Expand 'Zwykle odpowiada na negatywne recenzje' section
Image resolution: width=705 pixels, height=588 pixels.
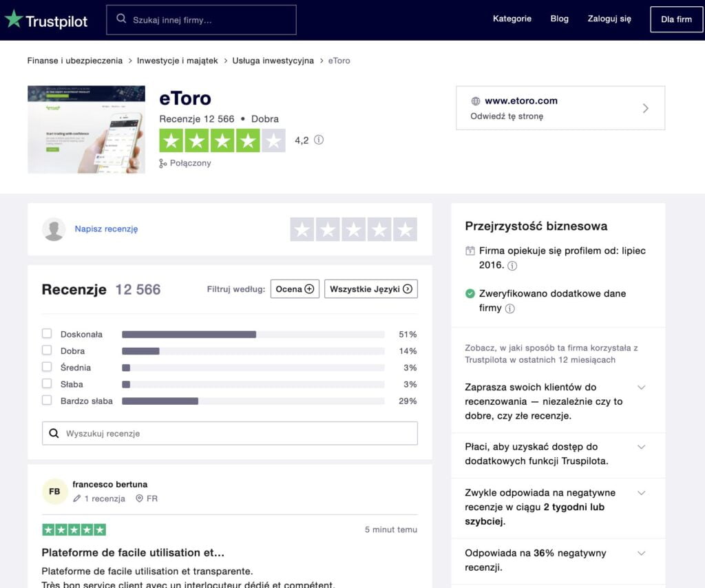(x=642, y=493)
